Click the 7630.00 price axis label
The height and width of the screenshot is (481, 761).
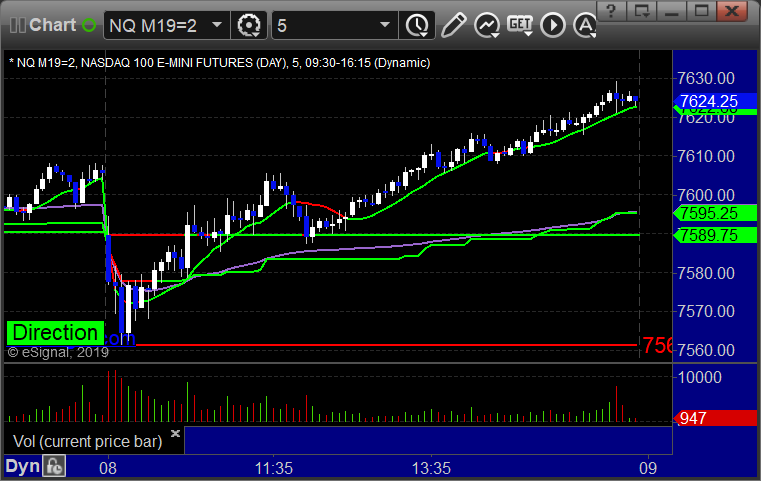click(x=706, y=78)
